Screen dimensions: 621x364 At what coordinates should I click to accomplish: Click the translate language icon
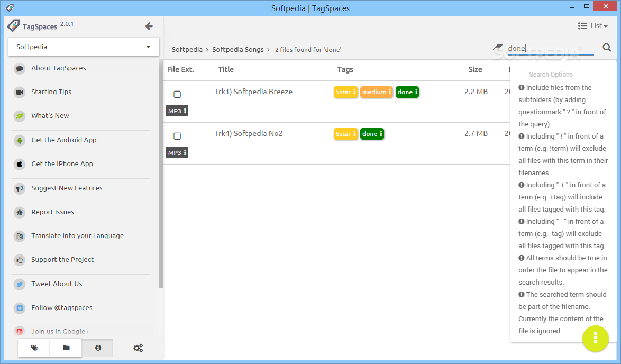pos(20,236)
